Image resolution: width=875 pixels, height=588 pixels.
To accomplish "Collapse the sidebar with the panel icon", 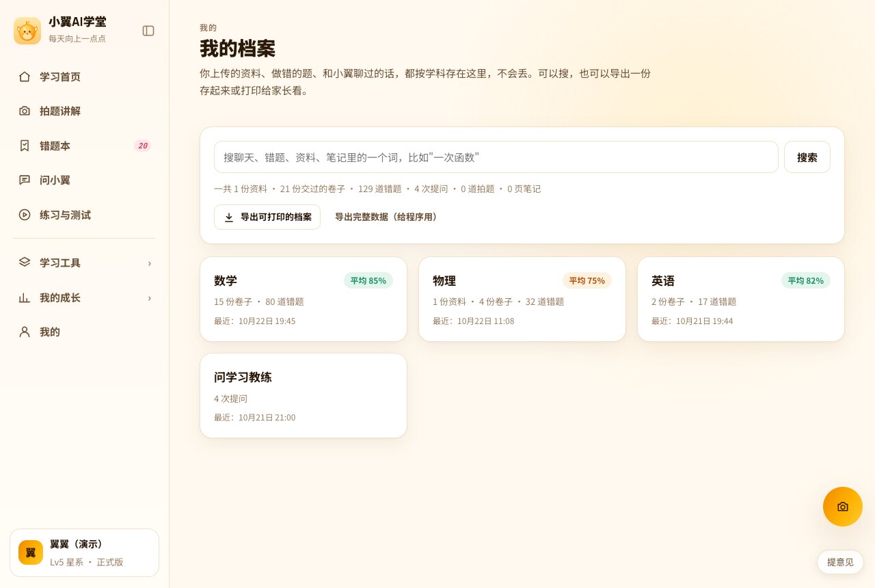I will pos(148,31).
